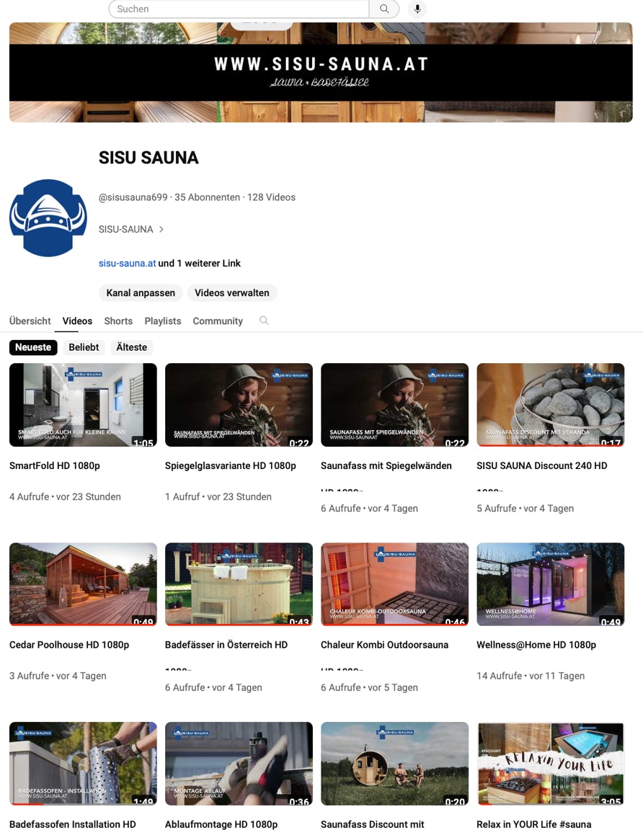Click title 'Saunafass mit Spiegelwänden'
This screenshot has width=643, height=840.
(x=386, y=465)
